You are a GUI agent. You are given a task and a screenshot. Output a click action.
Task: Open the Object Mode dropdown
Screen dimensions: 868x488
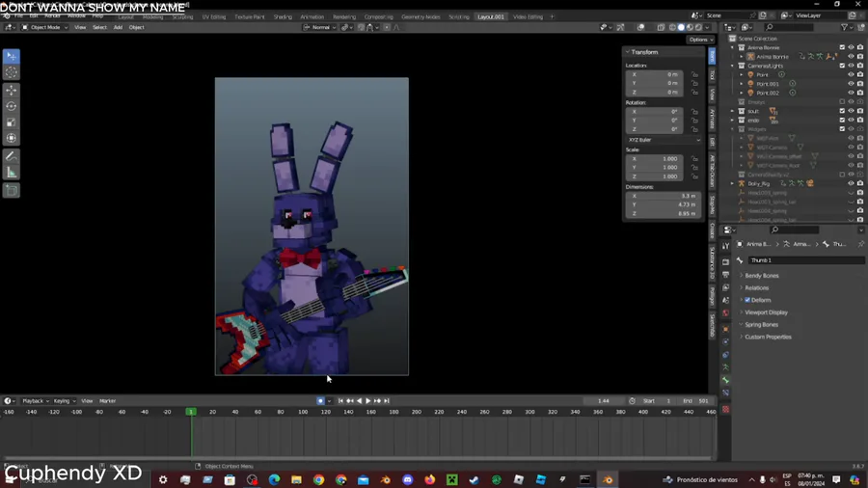[x=44, y=27]
